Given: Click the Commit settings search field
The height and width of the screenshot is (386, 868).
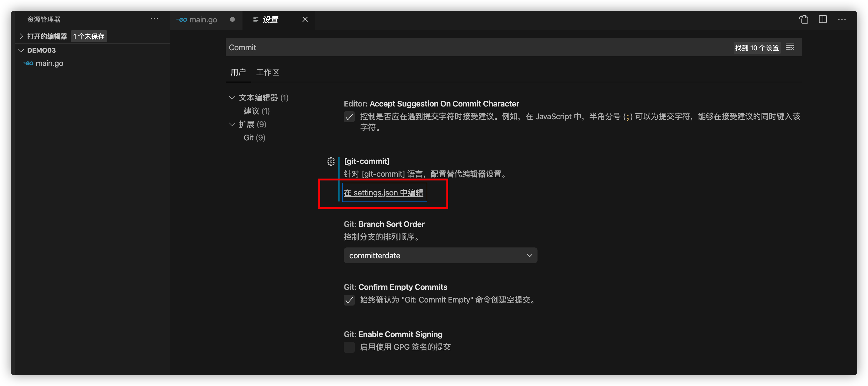Looking at the screenshot, I should 472,47.
